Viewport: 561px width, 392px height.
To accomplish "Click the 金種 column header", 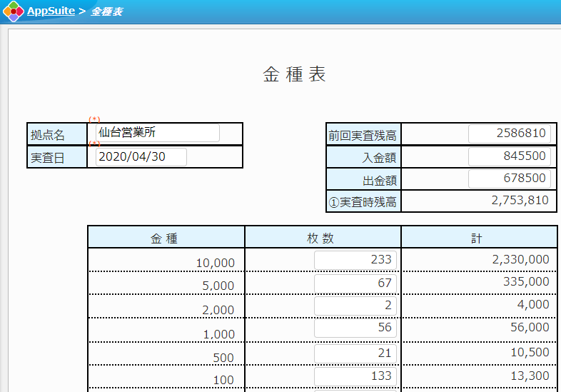I will click(166, 238).
